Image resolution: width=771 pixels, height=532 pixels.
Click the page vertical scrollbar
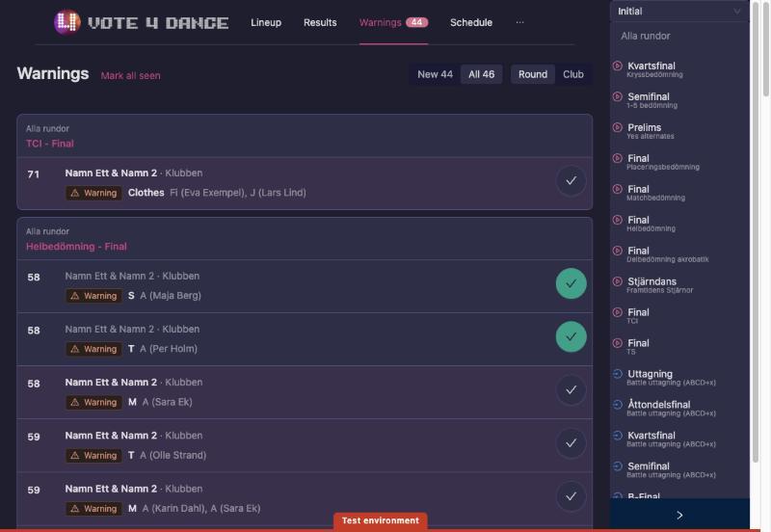pos(766,49)
